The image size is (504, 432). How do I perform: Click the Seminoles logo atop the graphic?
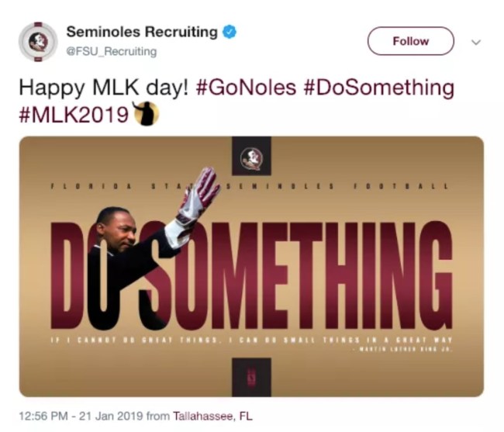(x=251, y=158)
